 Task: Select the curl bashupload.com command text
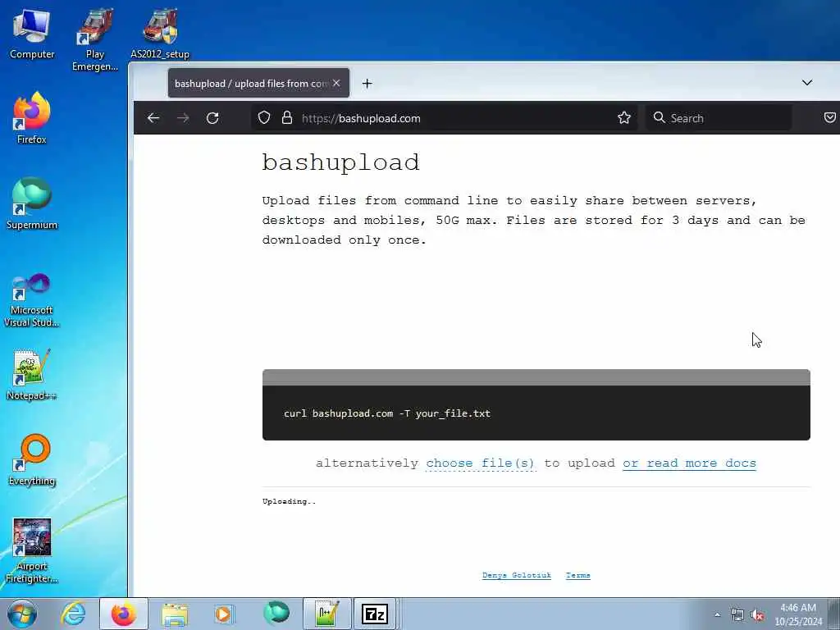(387, 413)
